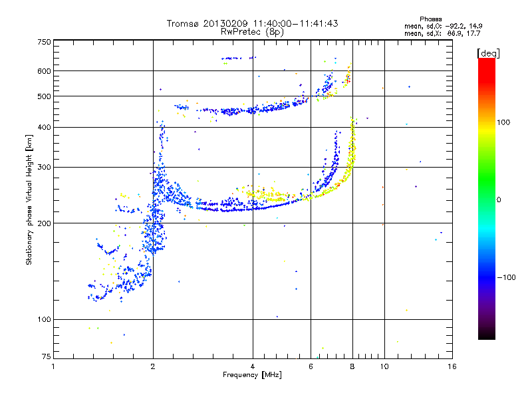Screen dimensions: 532x399
Task: Click the "8" MHz frequency tick label
Action: (x=352, y=366)
